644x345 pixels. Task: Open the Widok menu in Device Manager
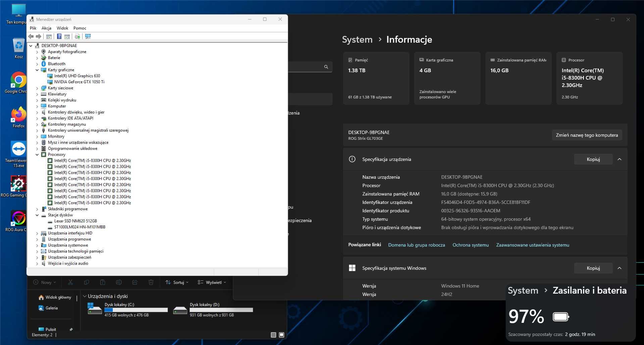tap(62, 28)
